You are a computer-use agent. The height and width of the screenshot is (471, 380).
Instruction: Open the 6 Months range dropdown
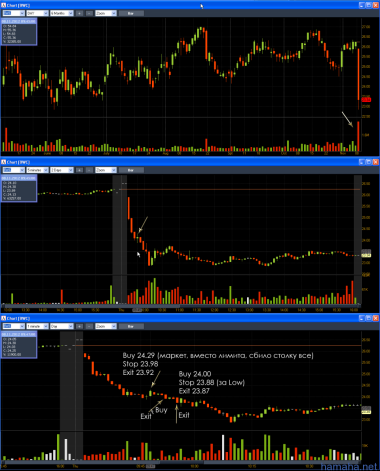(x=62, y=13)
